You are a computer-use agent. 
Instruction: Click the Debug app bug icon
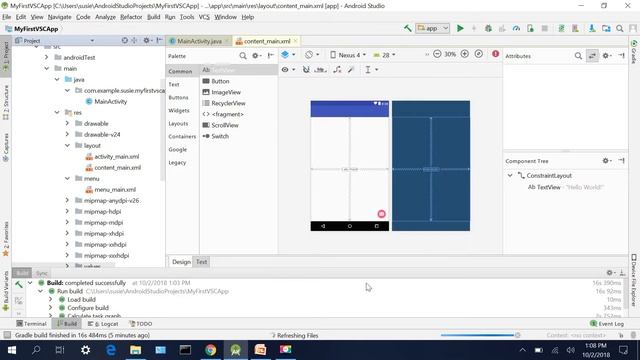click(488, 28)
